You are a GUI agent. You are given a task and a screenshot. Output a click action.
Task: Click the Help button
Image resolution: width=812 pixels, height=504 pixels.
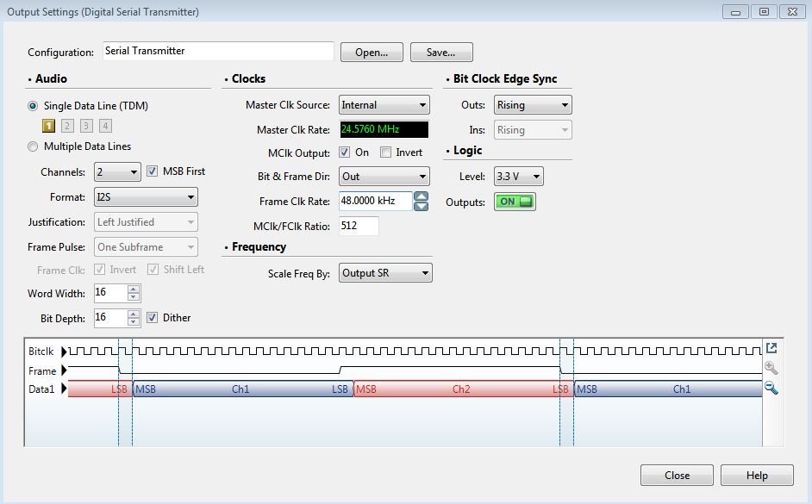pyautogui.click(x=757, y=475)
